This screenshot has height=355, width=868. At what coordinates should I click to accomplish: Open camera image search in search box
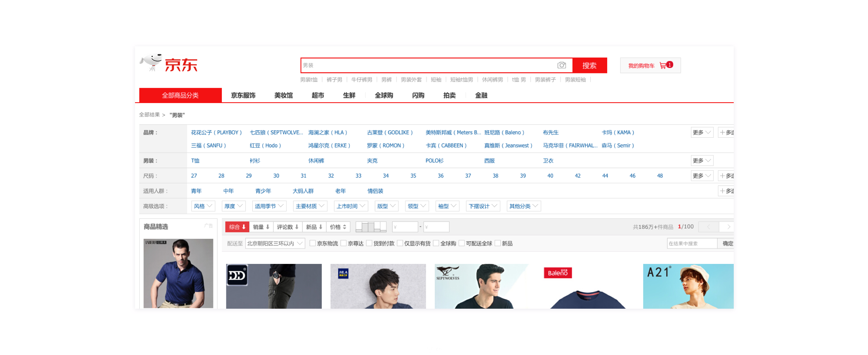(x=562, y=65)
